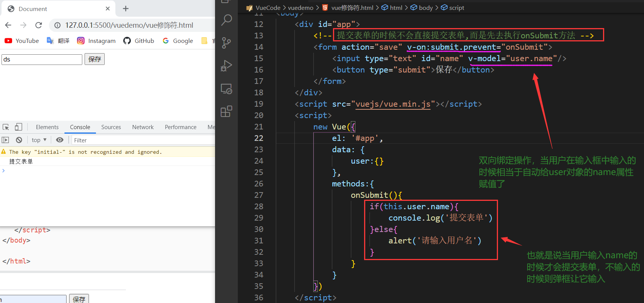Screen dimensions: 644x303
Task: Click the 提交表单 console log entry
Action: [21, 161]
